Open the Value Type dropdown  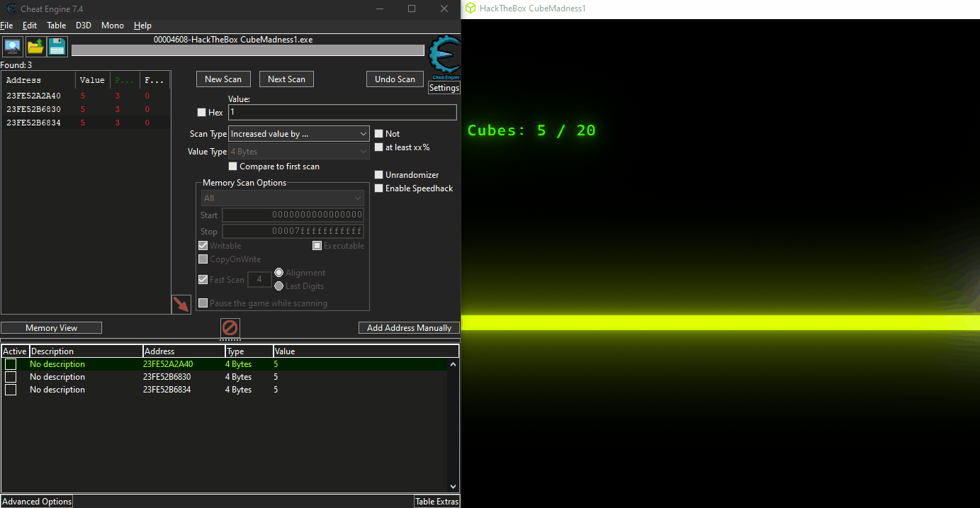(x=299, y=152)
